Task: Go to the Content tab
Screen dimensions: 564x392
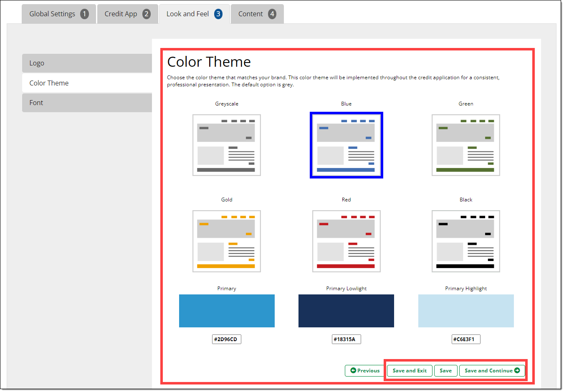Action: click(x=257, y=14)
